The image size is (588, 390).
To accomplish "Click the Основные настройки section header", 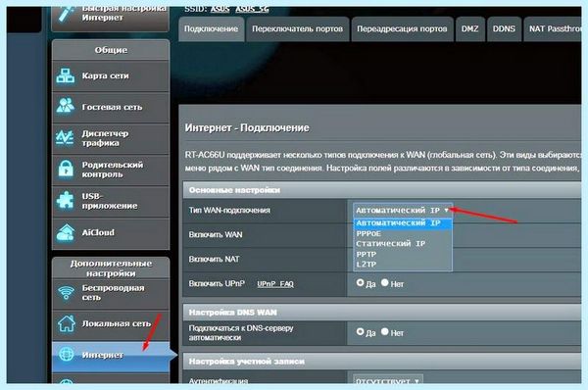I will point(382,190).
